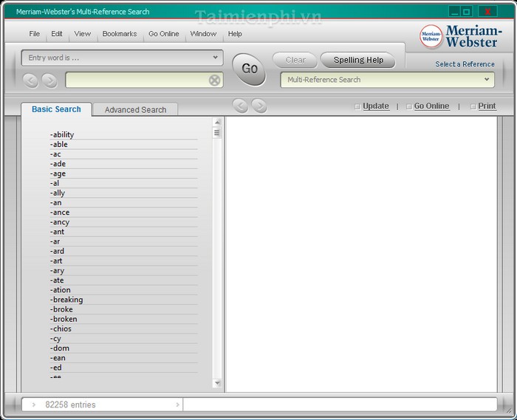Click left chevron in status bar entries box
Screen dimensions: 517x420
coord(34,404)
